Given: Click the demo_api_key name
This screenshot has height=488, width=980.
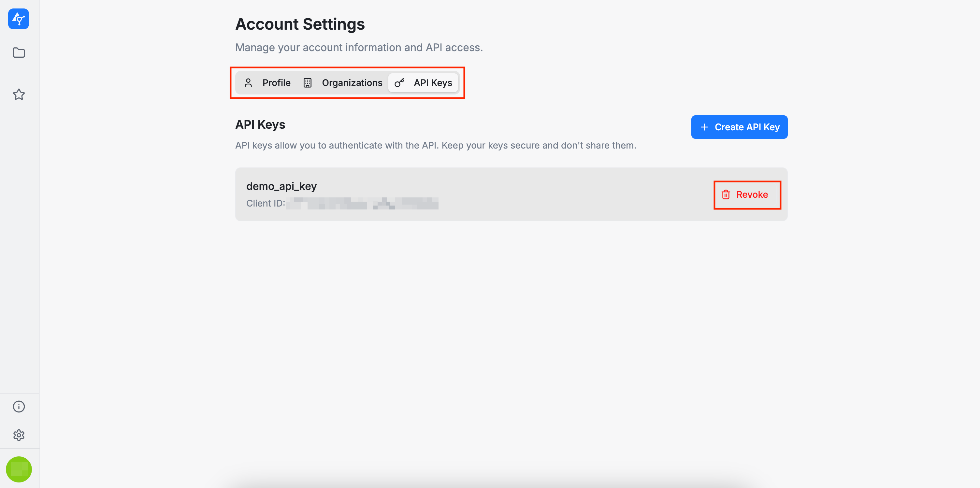Looking at the screenshot, I should 281,186.
